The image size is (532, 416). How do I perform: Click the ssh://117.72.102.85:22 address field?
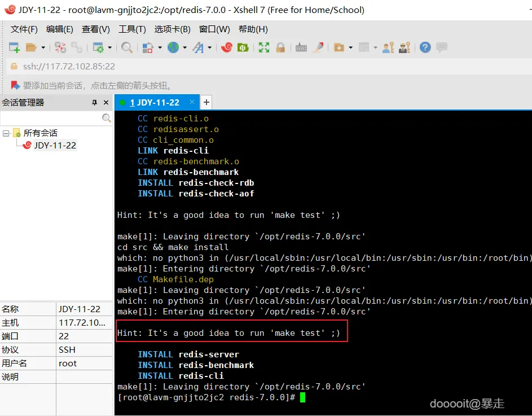268,66
